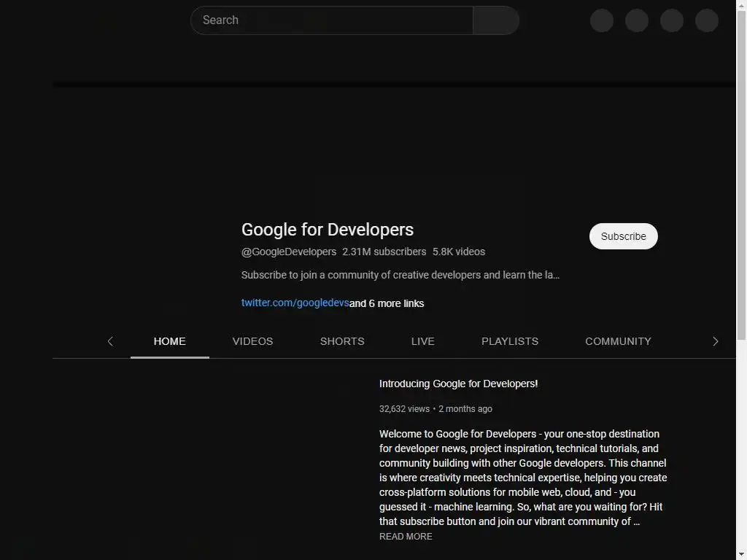747x560 pixels.
Task: Go to the PLAYLISTS tab
Action: point(510,341)
